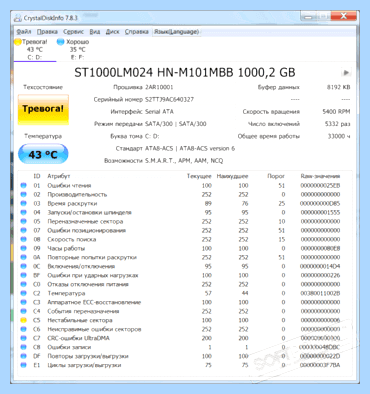Click the CrystalDiskInfo title bar app icon
Screen dimensions: 370x394
tap(18, 18)
